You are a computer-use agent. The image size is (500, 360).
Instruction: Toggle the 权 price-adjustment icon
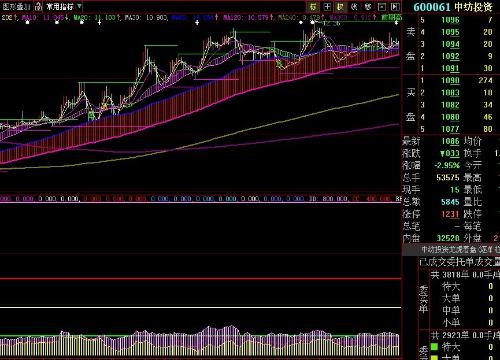click(x=340, y=6)
